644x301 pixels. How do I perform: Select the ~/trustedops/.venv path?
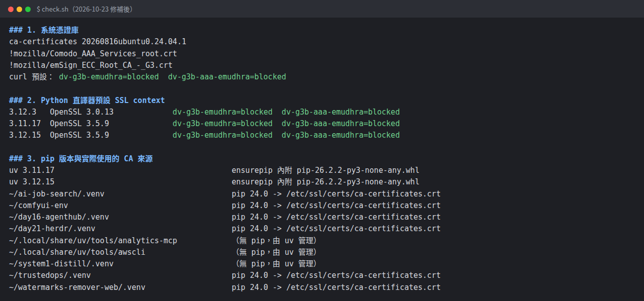click(x=50, y=275)
